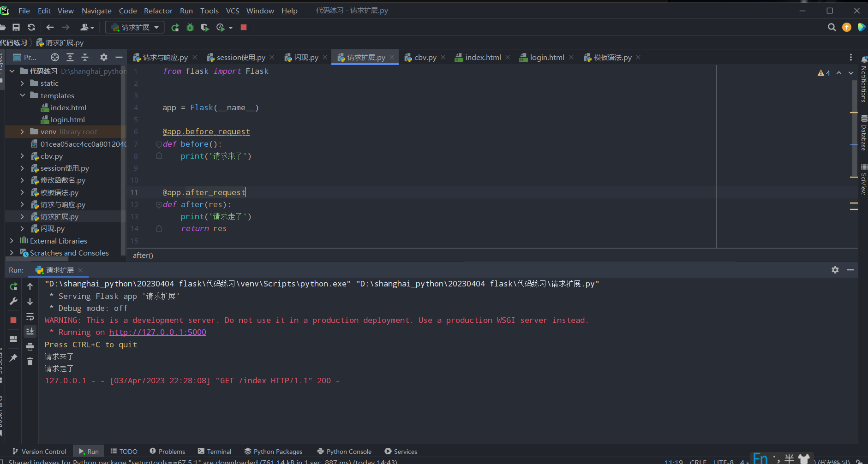
Task: Clear the console with trash icon
Action: point(30,362)
